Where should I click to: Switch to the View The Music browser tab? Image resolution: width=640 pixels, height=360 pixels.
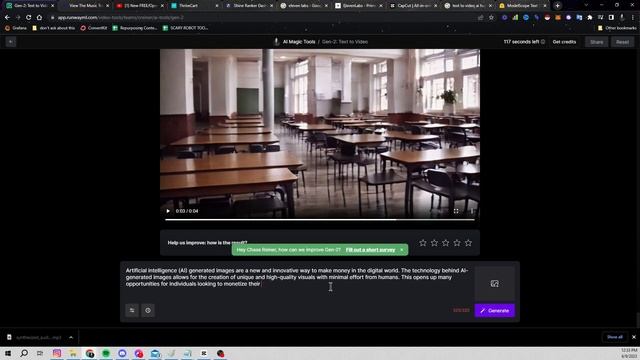(85, 6)
